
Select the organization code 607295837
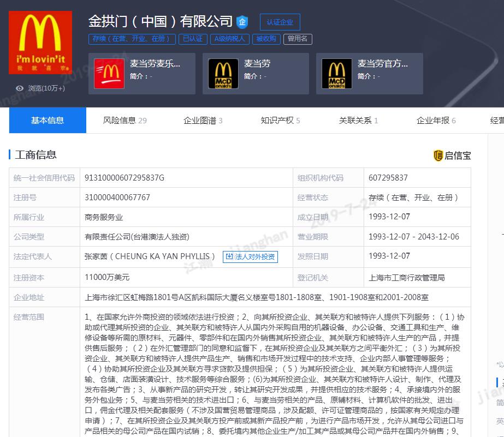(x=388, y=177)
